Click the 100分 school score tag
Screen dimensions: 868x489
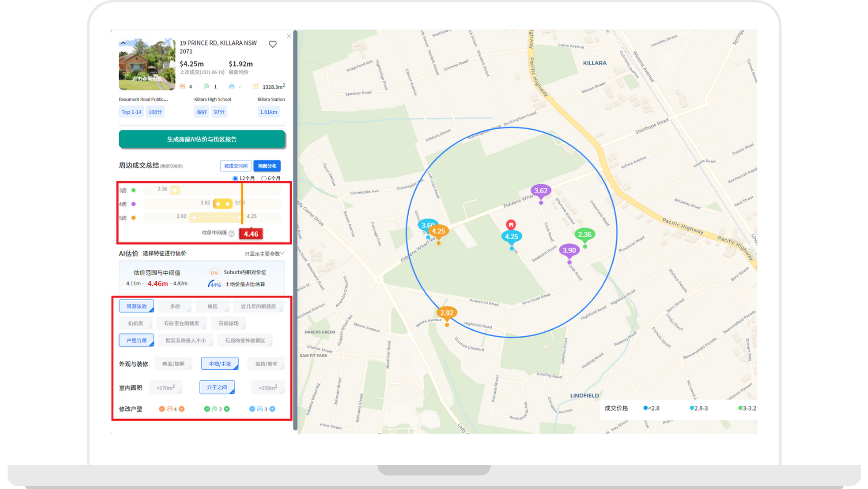[155, 112]
